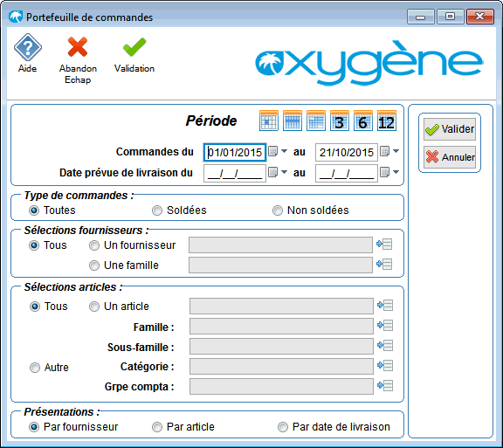The height and width of the screenshot is (448, 503).
Task: Select the 6-month period icon
Action: point(362,121)
